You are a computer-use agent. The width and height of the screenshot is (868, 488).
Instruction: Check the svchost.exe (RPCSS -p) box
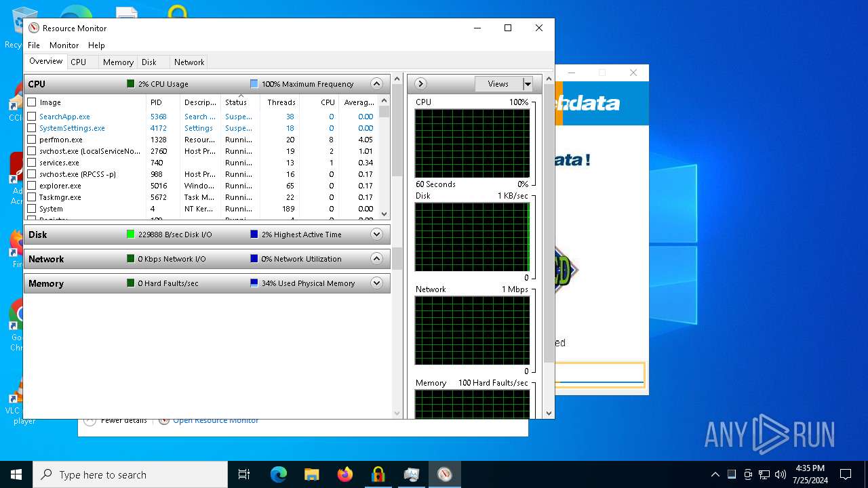pyautogui.click(x=32, y=174)
